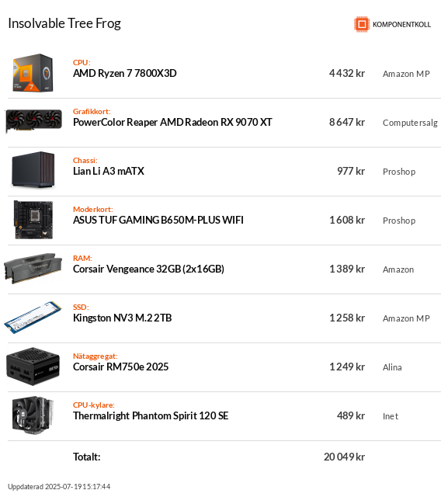448x497 pixels.
Task: Click Corsair Vengeance 32GB (2x16GB) name
Action: coord(148,269)
